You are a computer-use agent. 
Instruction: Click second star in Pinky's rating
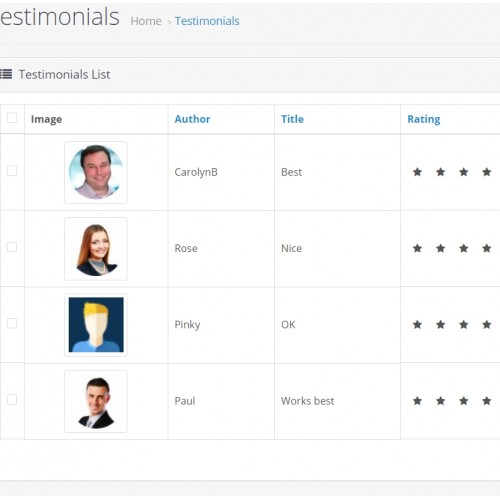[x=441, y=324]
